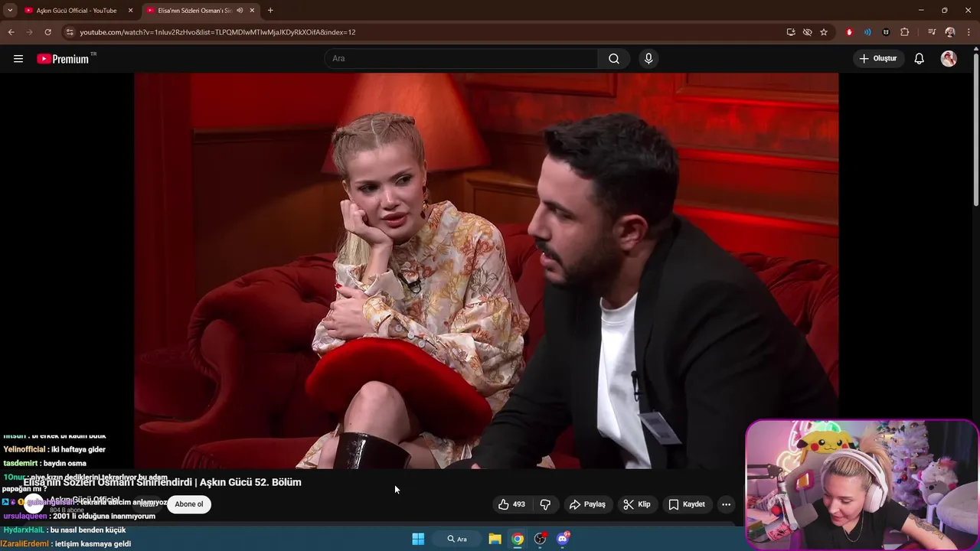The height and width of the screenshot is (551, 980).
Task: Open media controls music-note icon
Action: [x=932, y=32]
